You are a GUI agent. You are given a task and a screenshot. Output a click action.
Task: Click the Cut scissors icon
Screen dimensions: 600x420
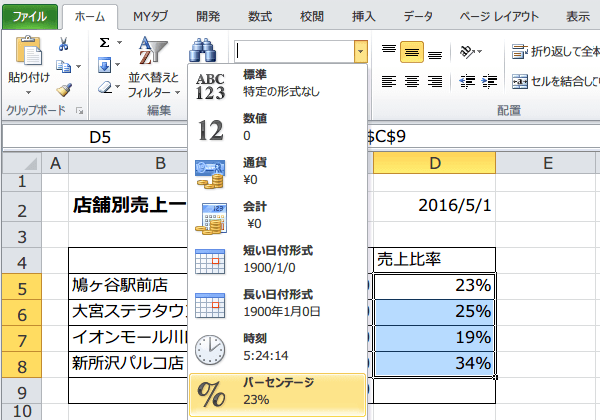64,44
